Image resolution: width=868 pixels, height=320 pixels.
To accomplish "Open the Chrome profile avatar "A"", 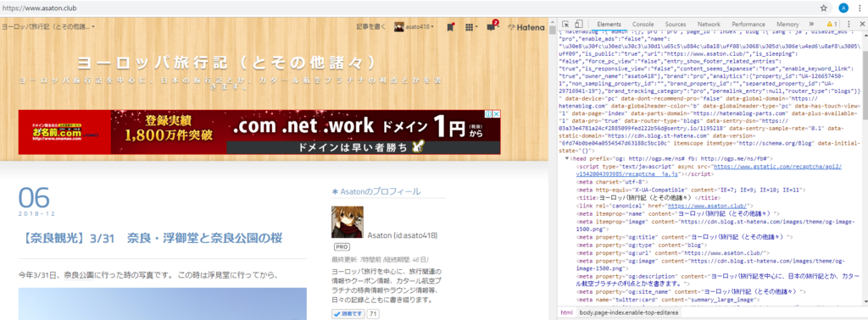I will pyautogui.click(x=843, y=8).
